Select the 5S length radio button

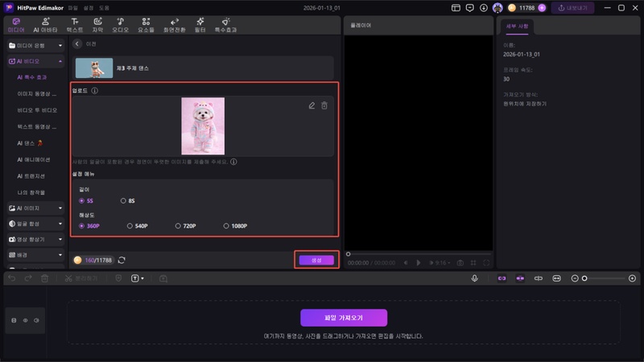[82, 200]
